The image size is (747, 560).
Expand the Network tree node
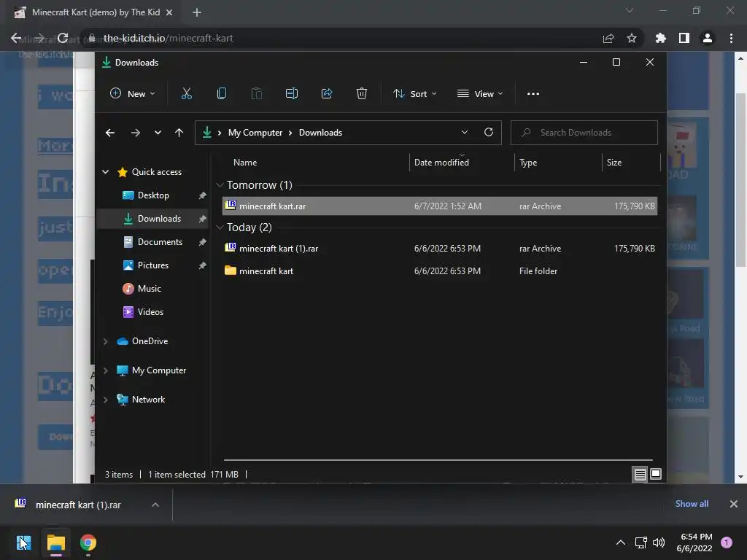[x=105, y=400]
